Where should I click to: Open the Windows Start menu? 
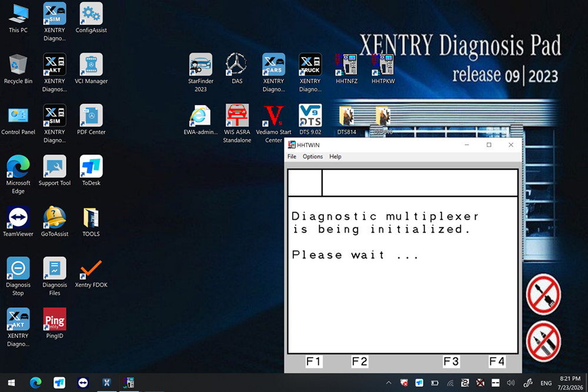click(x=11, y=383)
